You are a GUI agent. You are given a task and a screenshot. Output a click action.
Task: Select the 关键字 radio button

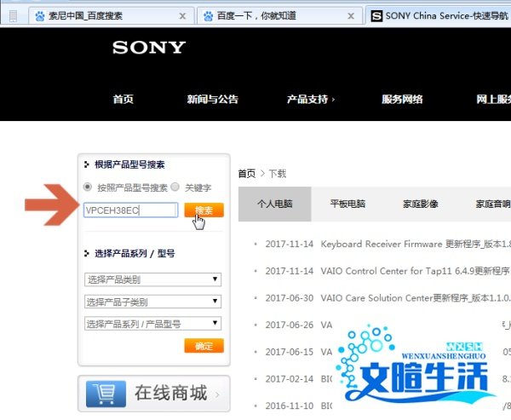pyautogui.click(x=175, y=187)
